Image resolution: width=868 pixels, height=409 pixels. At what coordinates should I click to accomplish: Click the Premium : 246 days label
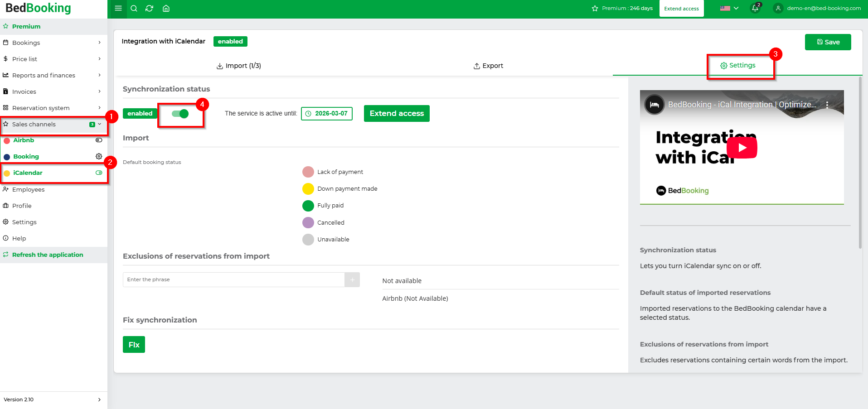pyautogui.click(x=627, y=9)
